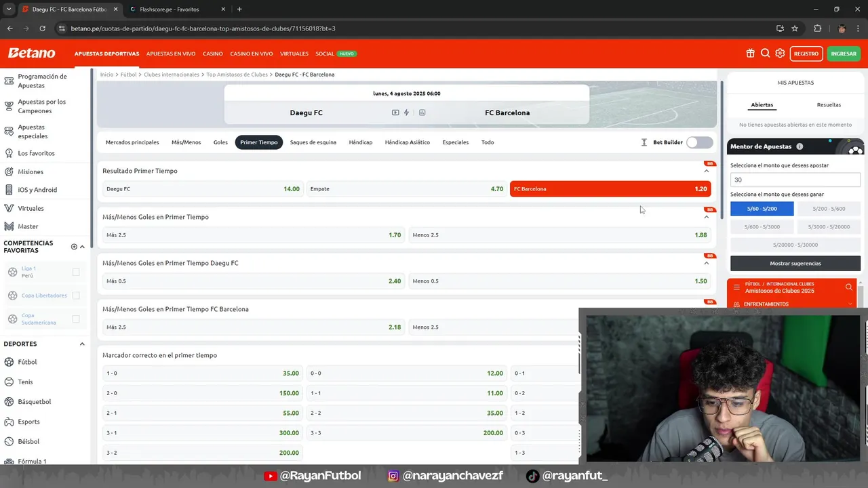Image resolution: width=868 pixels, height=488 pixels.
Task: Add a favorite competition with plus icon
Action: coord(74,247)
